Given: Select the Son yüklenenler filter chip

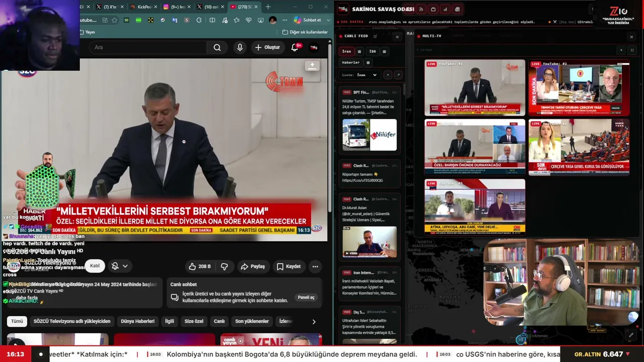Looking at the screenshot, I should [252, 321].
